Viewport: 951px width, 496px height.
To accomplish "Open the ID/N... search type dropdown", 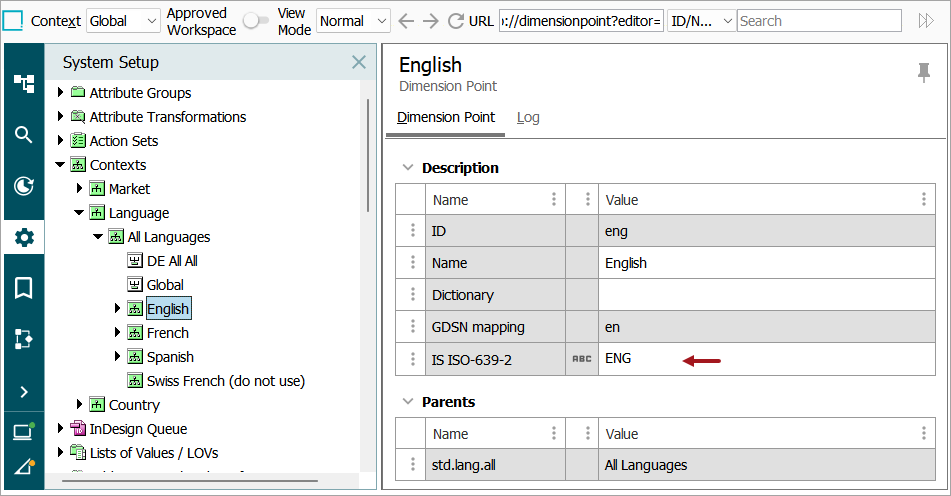I will (x=701, y=21).
